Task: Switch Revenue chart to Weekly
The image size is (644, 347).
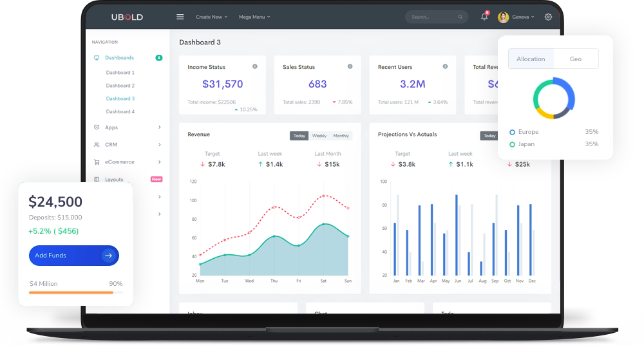Action: [319, 136]
